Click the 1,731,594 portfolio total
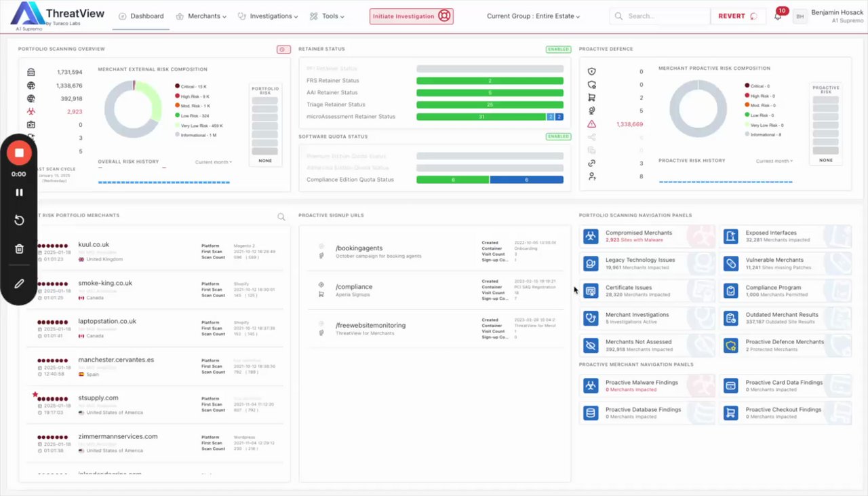This screenshot has height=496, width=868. [70, 72]
